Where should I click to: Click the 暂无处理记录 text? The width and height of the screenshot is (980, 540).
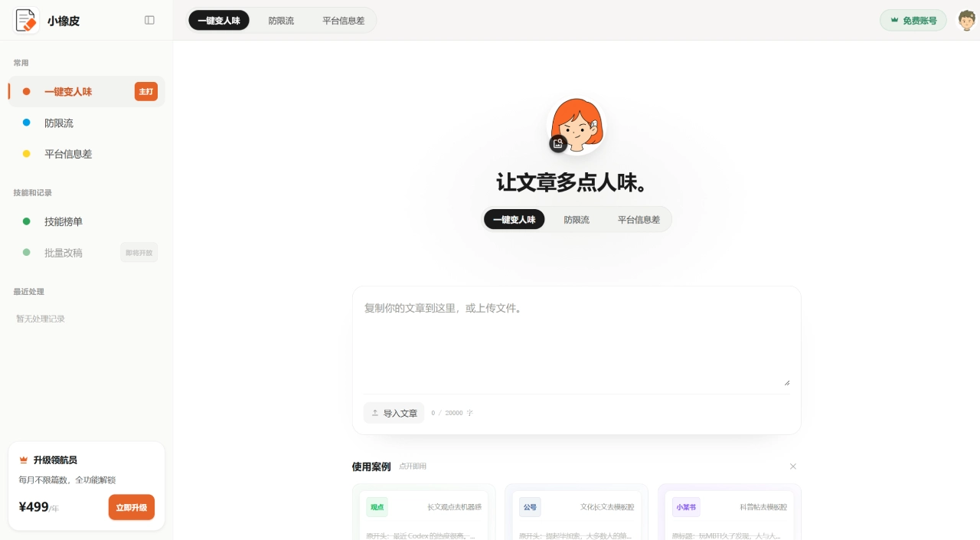(41, 319)
